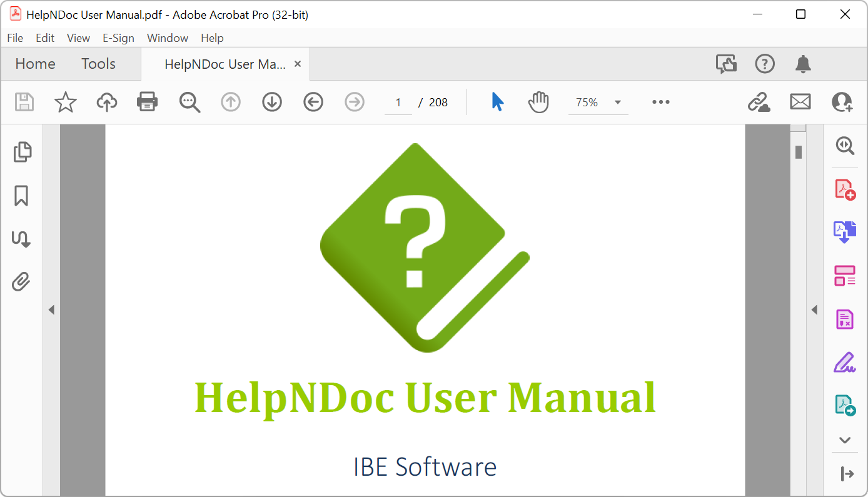Open Attachments paperclip panel
This screenshot has width=868, height=497.
(x=21, y=282)
